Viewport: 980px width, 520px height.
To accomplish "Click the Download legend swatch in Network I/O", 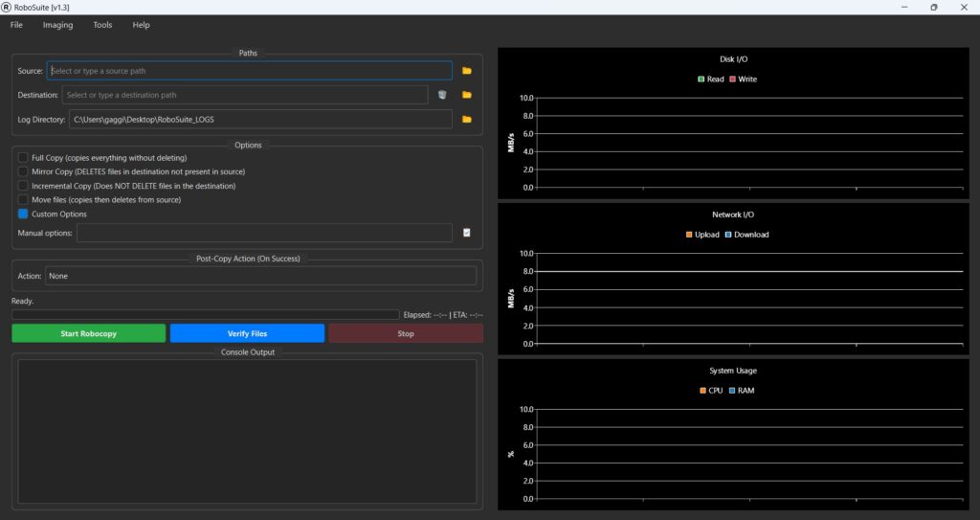I will pos(728,235).
